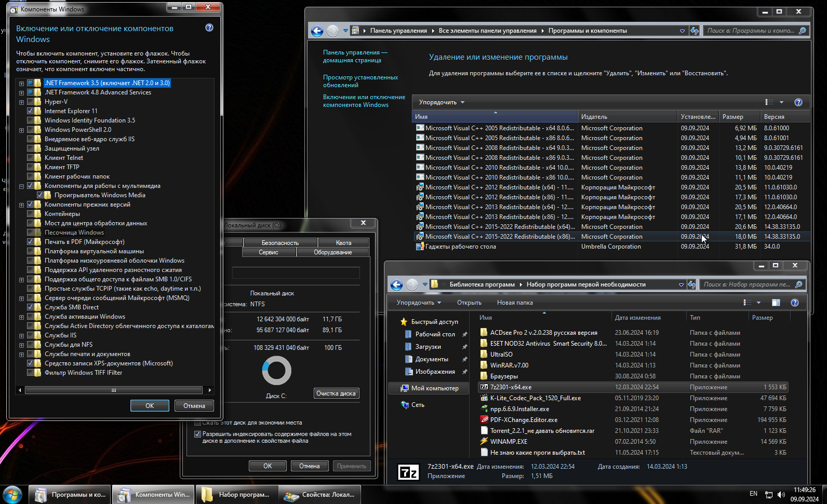Image resolution: width=827 pixels, height=504 pixels.
Task: Switch to the Оборудование tab
Action: 332,252
